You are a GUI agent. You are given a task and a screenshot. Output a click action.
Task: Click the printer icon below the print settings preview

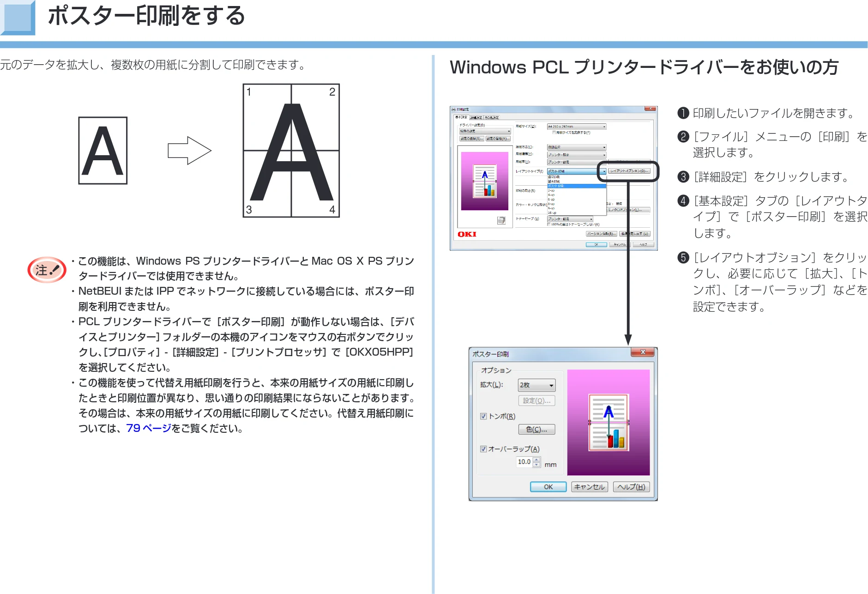[x=501, y=220]
